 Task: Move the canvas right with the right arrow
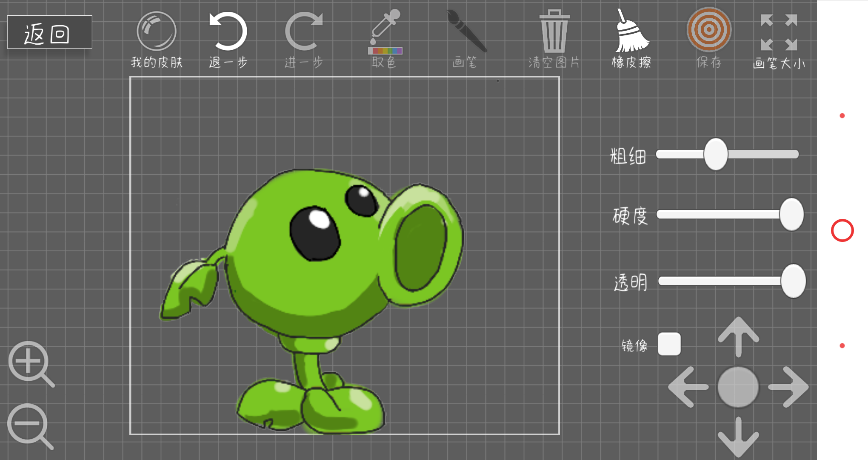(788, 387)
